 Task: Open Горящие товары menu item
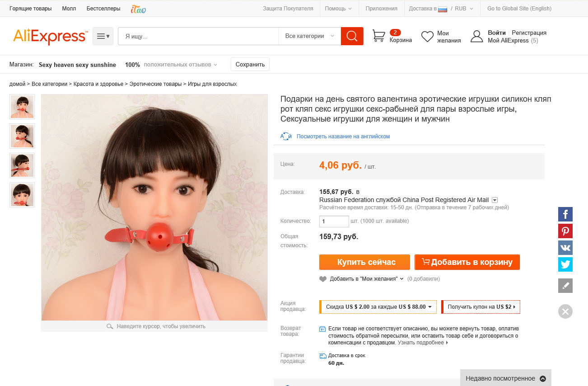pyautogui.click(x=31, y=9)
